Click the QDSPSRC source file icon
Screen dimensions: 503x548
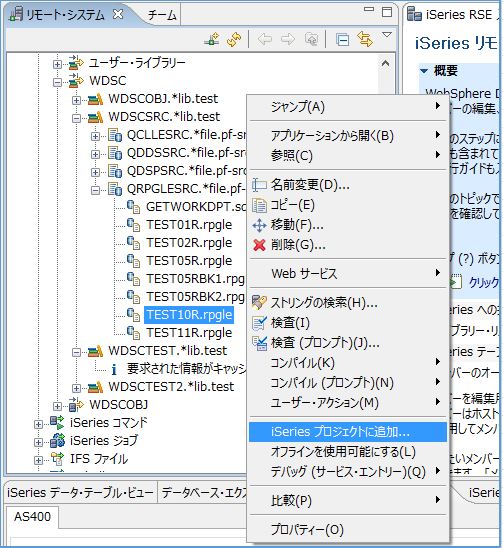115,171
